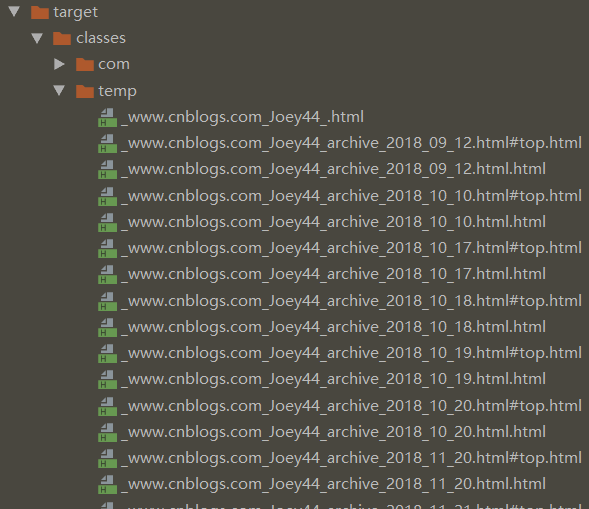589x509 pixels.
Task: Select file archive_2018_10_10.html#top.html
Action: pos(351,196)
